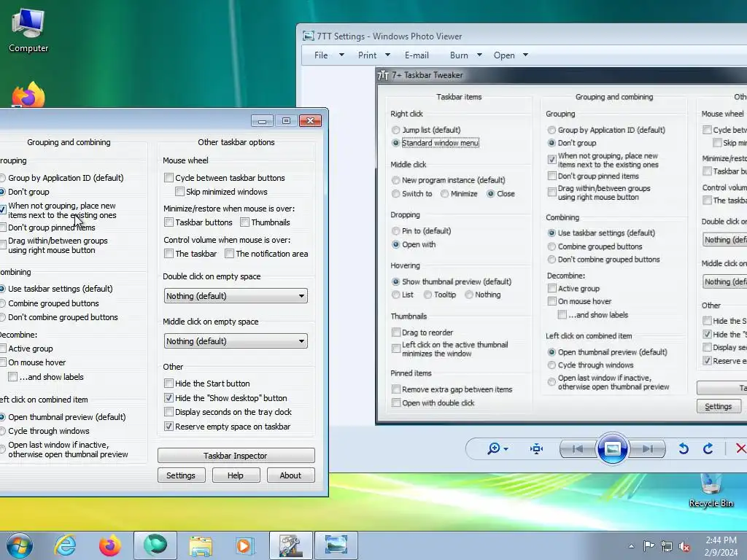This screenshot has height=560, width=747.
Task: Enable Cycle between taskbar buttons checkbox
Action: tap(169, 178)
